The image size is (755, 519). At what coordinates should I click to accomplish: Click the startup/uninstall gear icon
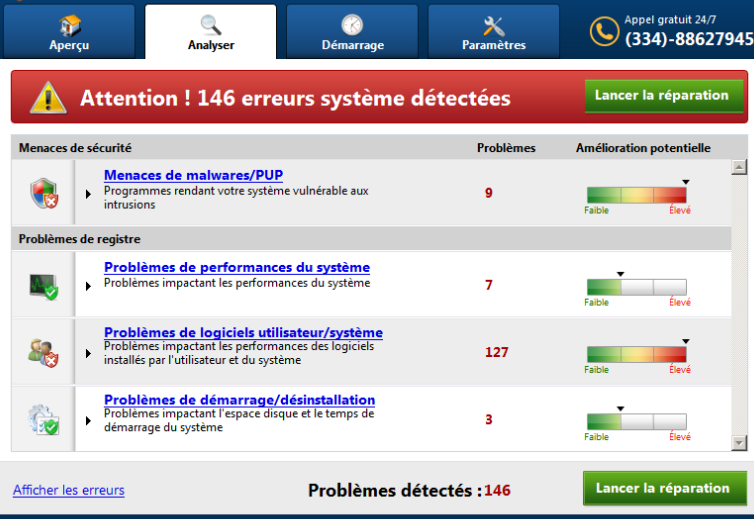(x=44, y=419)
